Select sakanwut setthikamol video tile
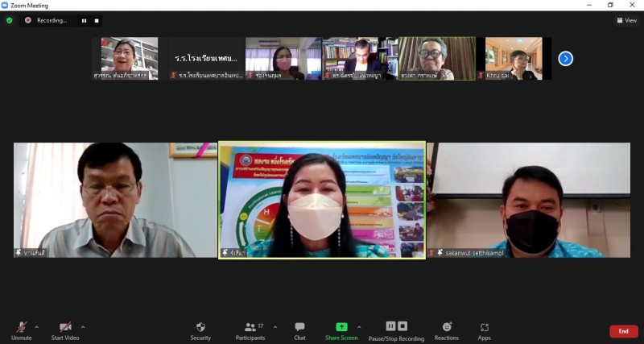 (x=529, y=200)
